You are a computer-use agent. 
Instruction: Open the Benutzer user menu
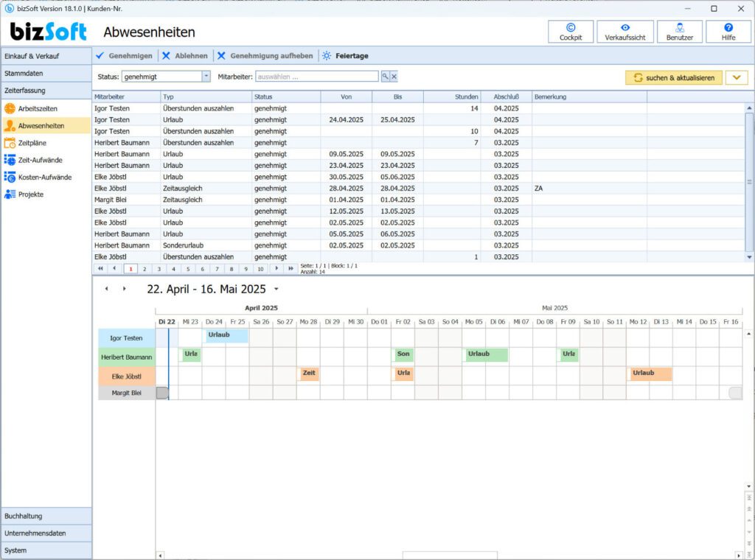679,32
